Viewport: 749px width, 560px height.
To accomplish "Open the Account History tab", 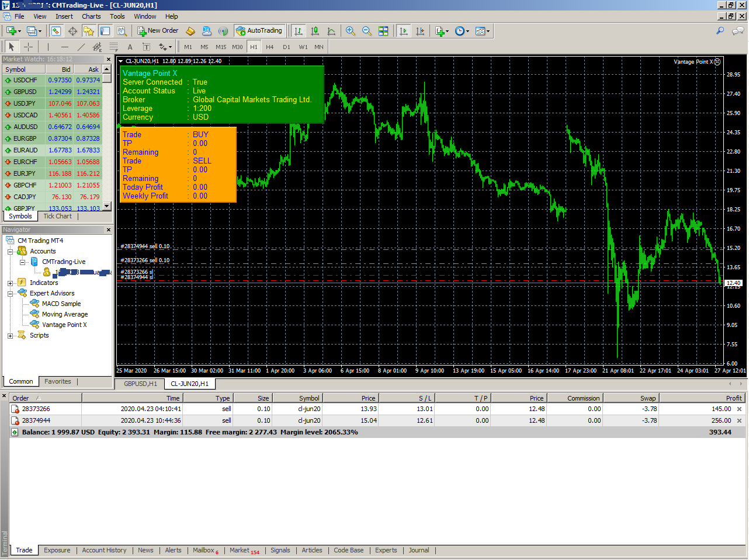I will (104, 550).
